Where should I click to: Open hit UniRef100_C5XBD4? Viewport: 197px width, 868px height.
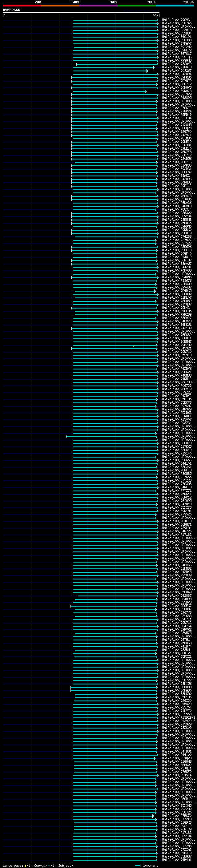pyautogui.click(x=176, y=33)
